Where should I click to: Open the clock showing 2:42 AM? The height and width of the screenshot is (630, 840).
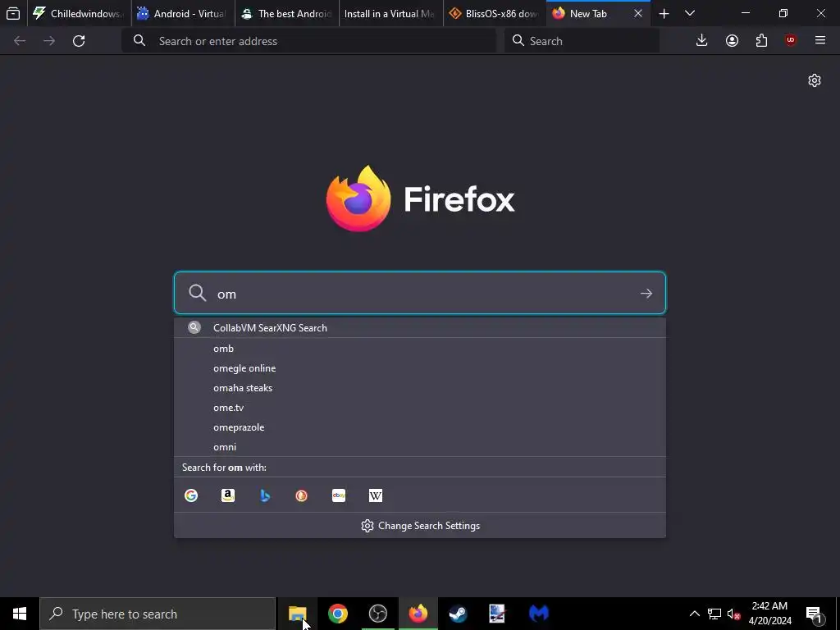pyautogui.click(x=769, y=614)
